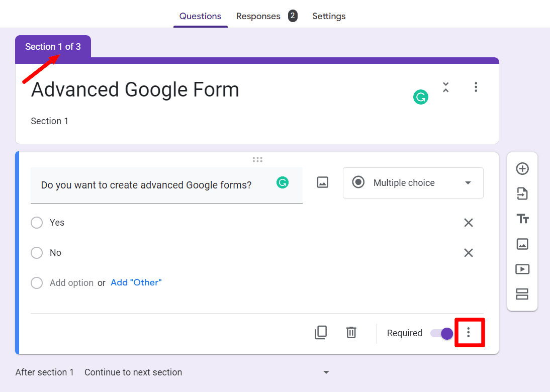Click the Required label text
The image size is (550, 392).
[404, 333]
